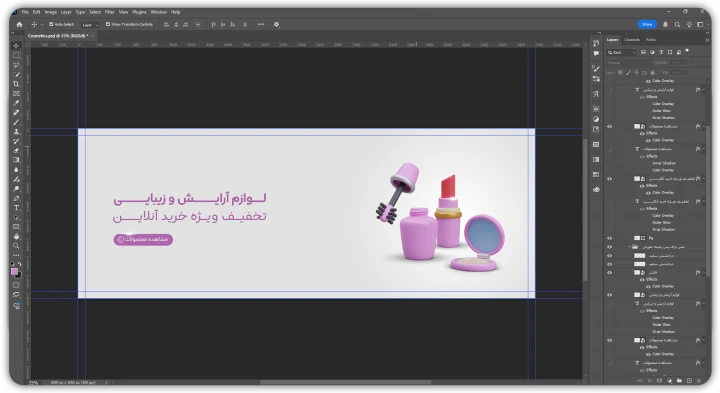Screen dimensions: 720x393
Task: Click the align horizontal centers icon
Action: pos(176,24)
